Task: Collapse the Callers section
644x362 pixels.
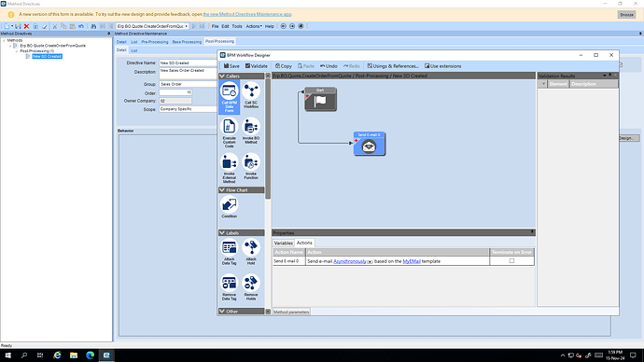Action: click(222, 76)
